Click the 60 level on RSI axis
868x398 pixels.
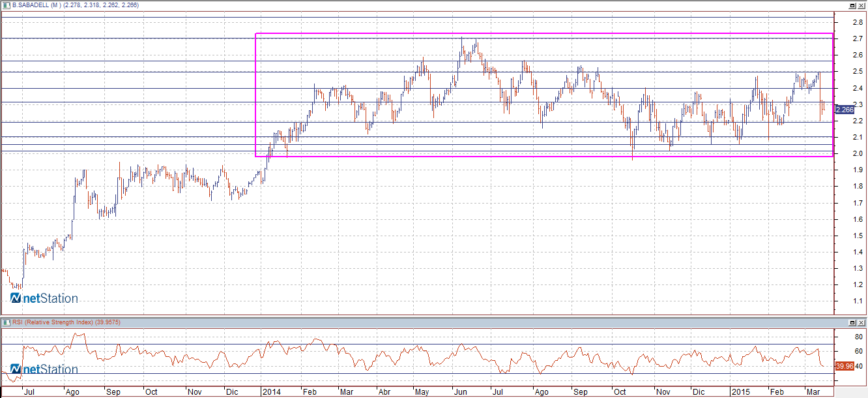858,351
